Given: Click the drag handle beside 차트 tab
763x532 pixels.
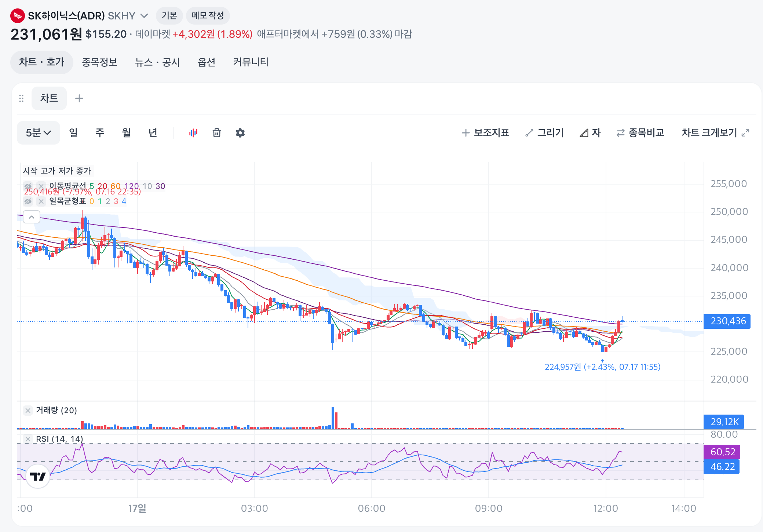Looking at the screenshot, I should click(21, 98).
